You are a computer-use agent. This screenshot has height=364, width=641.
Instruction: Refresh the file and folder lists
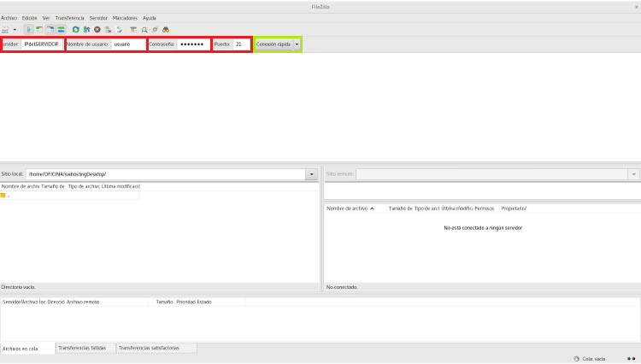[75, 29]
